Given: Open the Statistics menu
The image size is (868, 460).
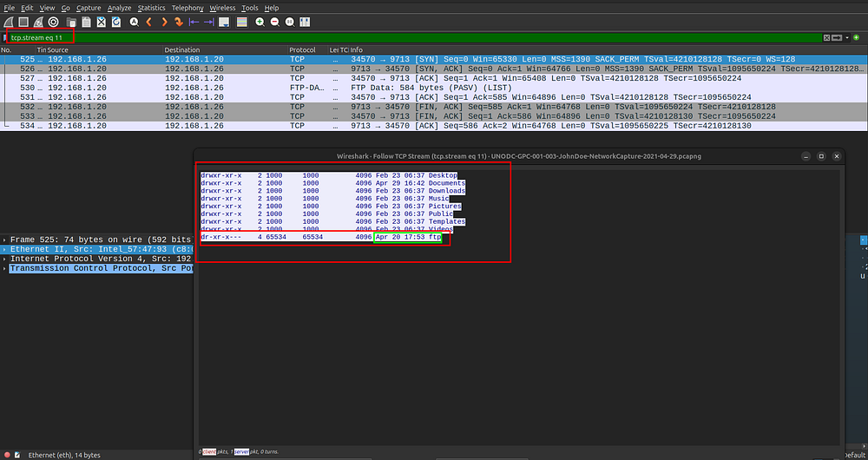Looking at the screenshot, I should pos(151,8).
